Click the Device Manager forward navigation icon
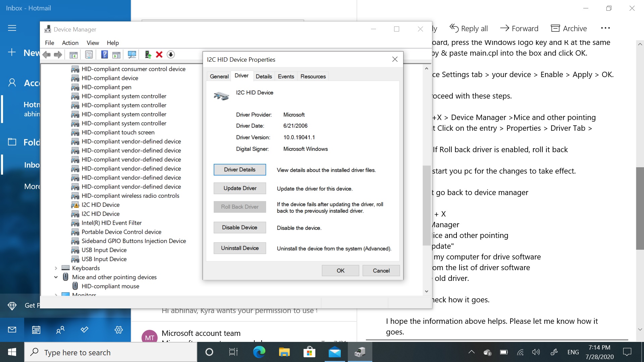Viewport: 644px width, 362px height. pos(58,54)
